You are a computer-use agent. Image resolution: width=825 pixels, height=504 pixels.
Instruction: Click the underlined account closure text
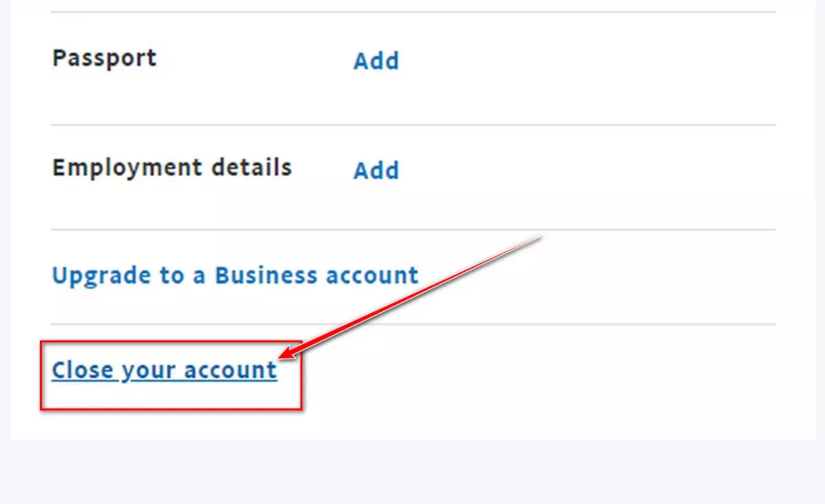coord(164,371)
